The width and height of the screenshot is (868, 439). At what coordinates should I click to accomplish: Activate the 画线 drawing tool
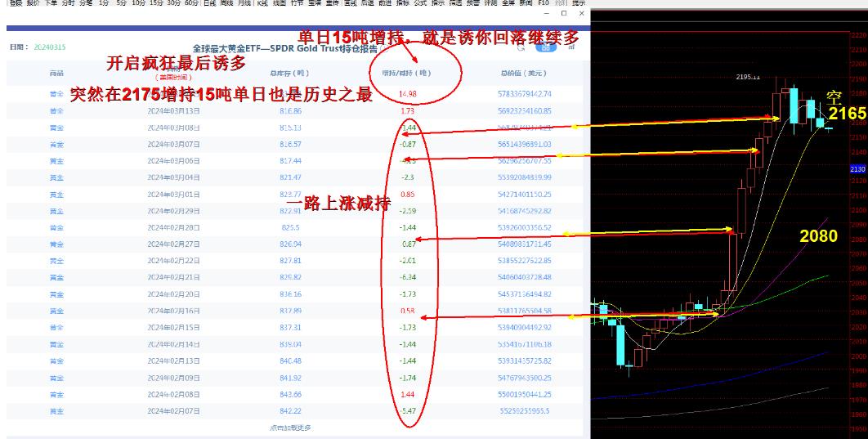point(350,2)
